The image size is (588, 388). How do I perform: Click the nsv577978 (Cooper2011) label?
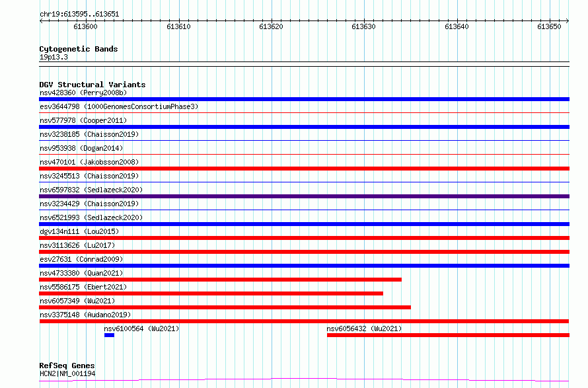tap(83, 120)
